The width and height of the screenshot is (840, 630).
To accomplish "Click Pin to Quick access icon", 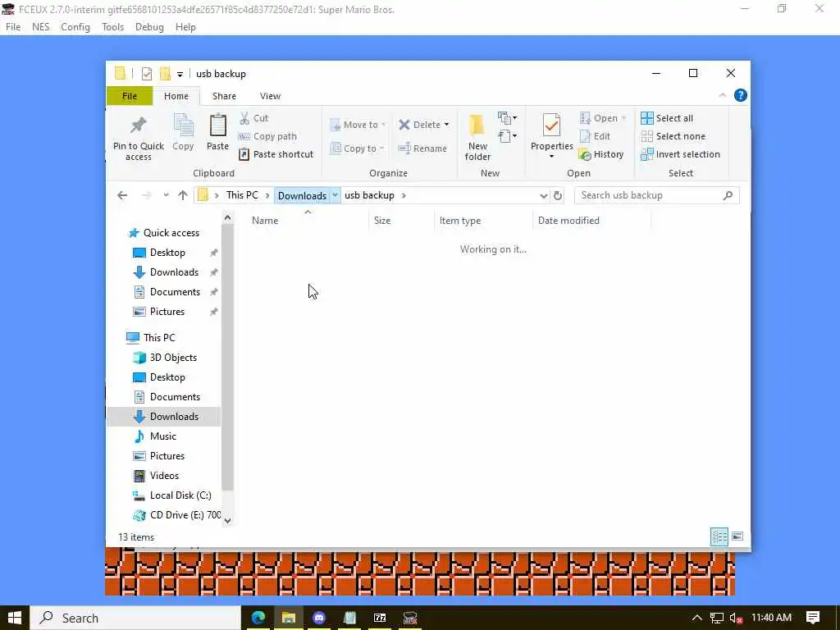I will point(138,138).
